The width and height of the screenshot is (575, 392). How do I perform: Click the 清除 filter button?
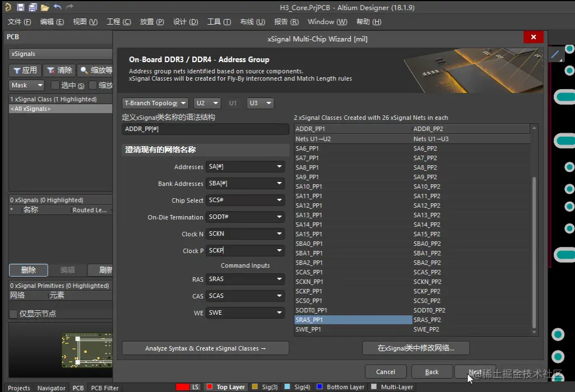(x=59, y=70)
